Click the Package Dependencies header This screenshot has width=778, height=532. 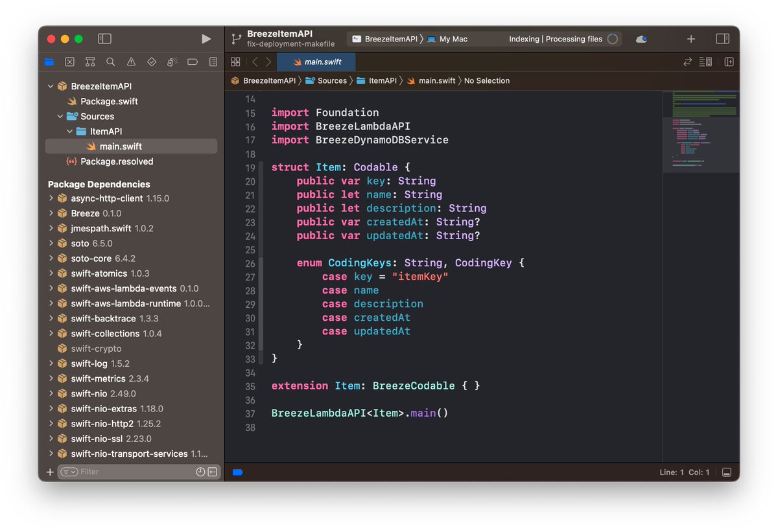click(99, 184)
